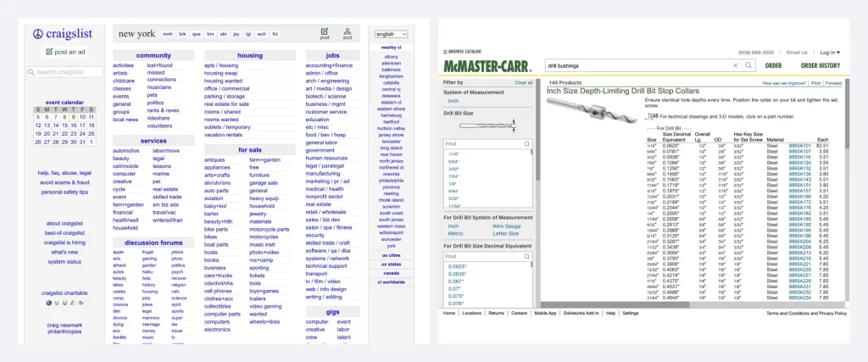Click magnifier icon in Drill Bit Size find box
Viewport: 868px width, 362px height.
tap(527, 144)
